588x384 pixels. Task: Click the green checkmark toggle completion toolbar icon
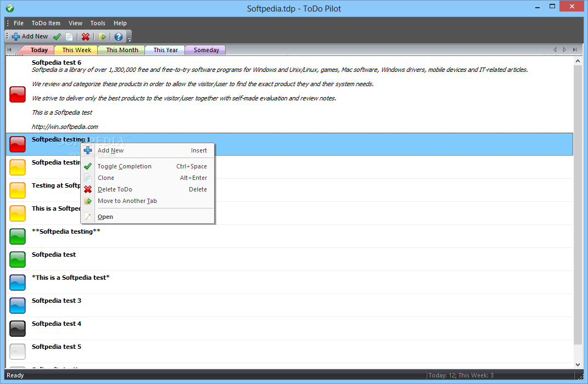57,36
